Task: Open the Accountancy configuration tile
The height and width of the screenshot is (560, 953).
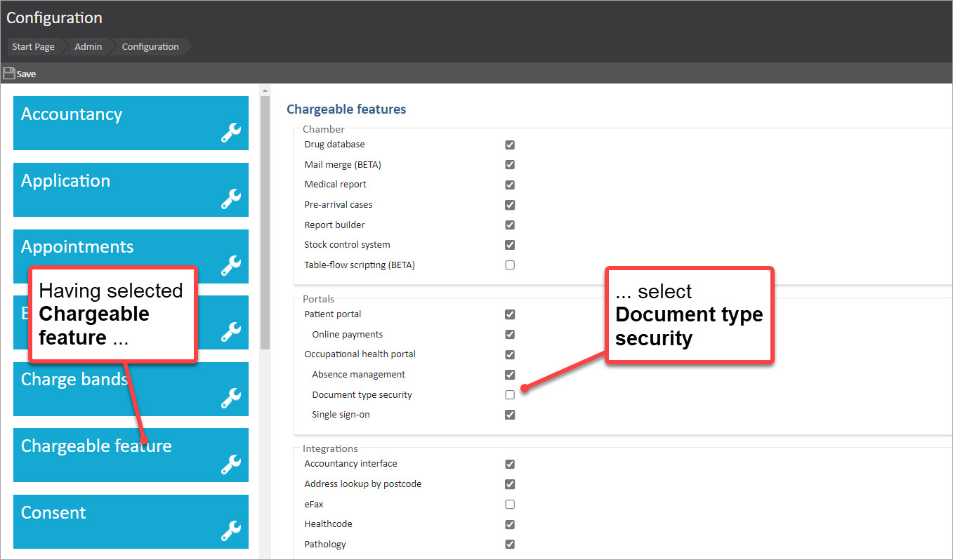Action: 131,123
